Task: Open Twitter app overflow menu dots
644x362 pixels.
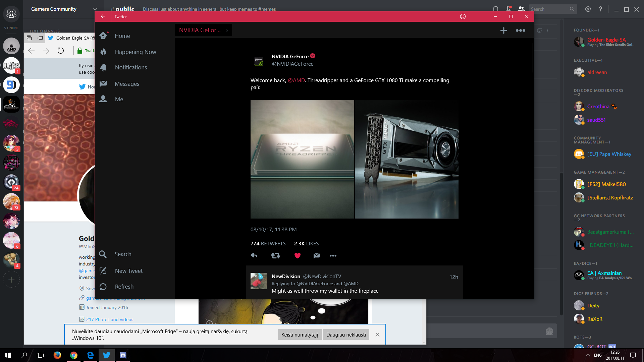Action: click(x=521, y=31)
